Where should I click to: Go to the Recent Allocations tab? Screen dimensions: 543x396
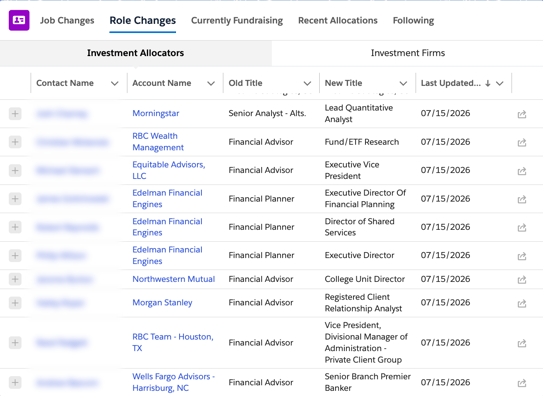(338, 20)
